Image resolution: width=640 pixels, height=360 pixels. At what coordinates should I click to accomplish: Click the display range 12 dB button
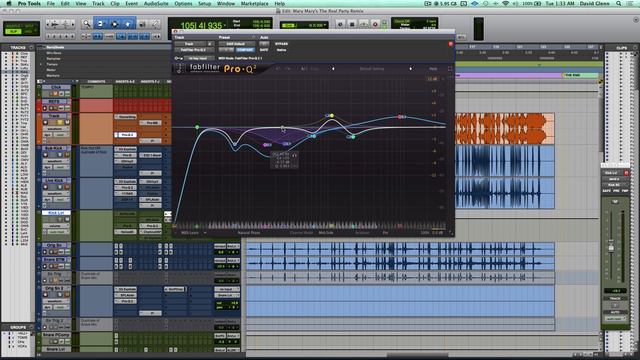(x=432, y=79)
